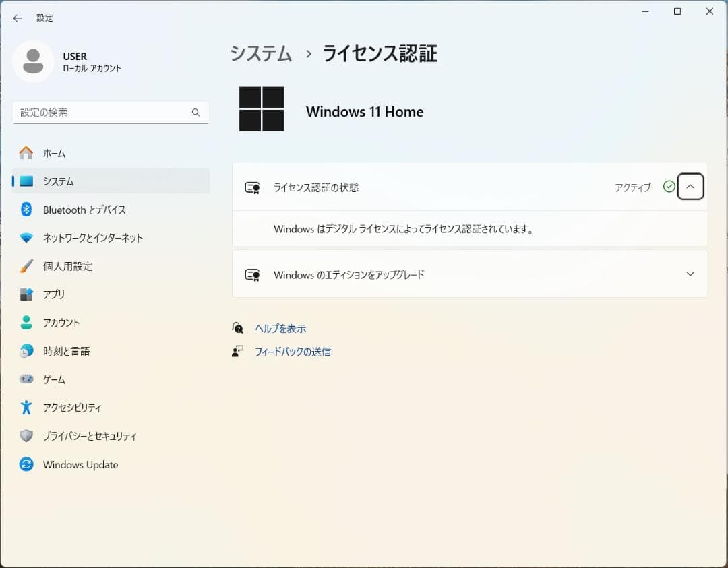Select the アプリ sidebar icon

pos(26,294)
